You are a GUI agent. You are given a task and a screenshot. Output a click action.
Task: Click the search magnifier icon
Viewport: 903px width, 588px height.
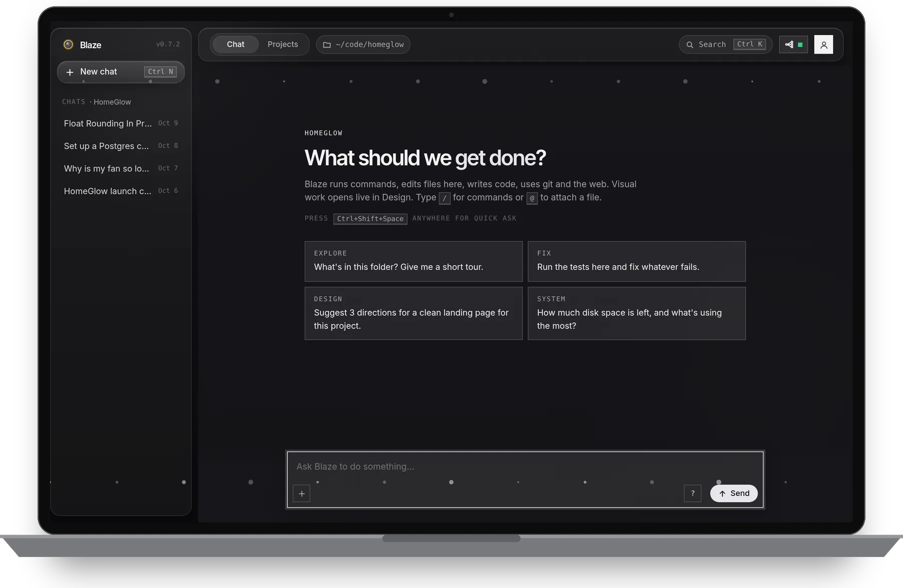point(690,45)
